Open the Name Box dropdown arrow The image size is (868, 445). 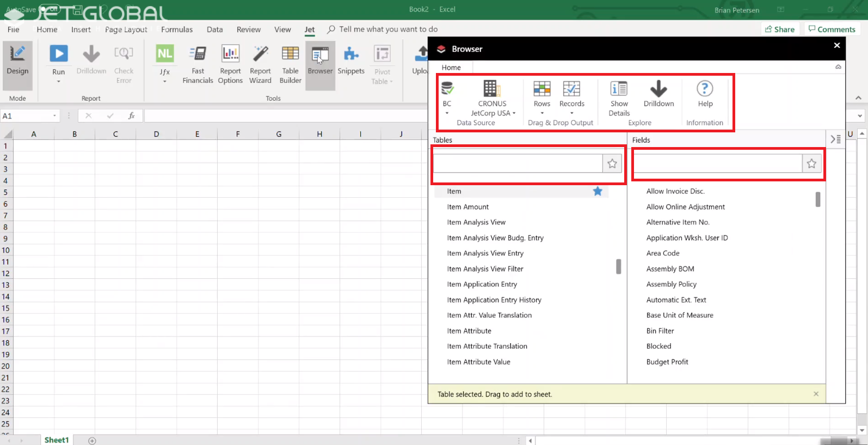tap(54, 116)
